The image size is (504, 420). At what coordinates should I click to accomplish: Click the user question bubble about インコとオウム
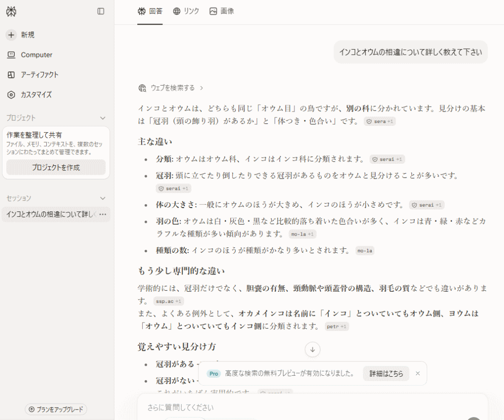coord(410,52)
